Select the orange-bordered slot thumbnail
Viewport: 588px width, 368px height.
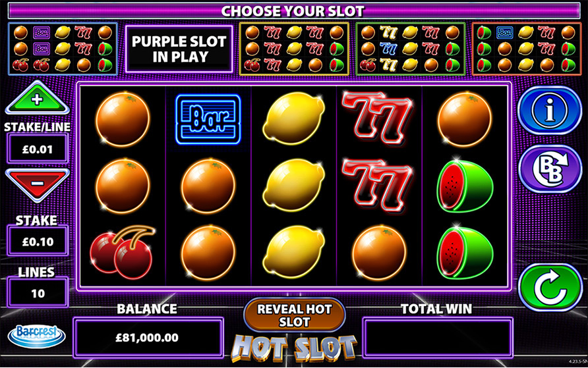pyautogui.click(x=527, y=49)
